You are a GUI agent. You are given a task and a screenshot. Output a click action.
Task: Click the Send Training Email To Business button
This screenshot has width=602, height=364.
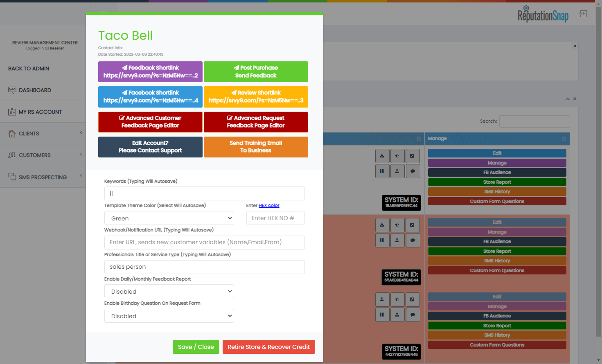click(x=256, y=147)
